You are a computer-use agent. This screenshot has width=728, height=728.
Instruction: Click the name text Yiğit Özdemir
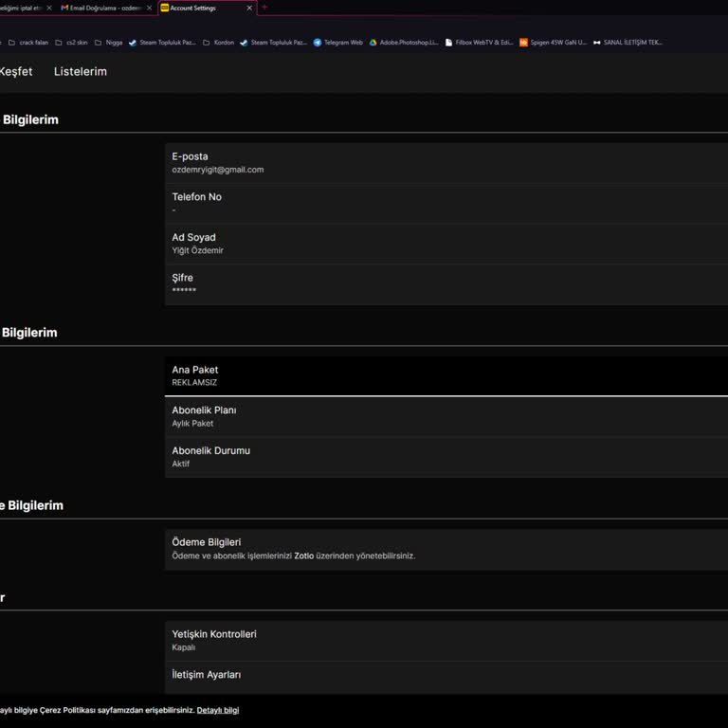tap(197, 250)
